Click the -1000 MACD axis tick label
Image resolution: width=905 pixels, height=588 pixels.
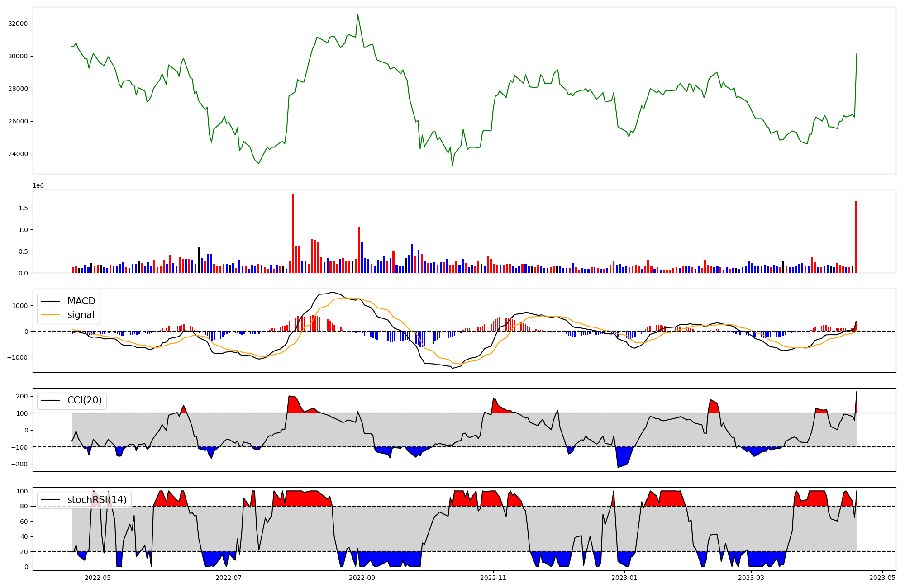[18, 357]
